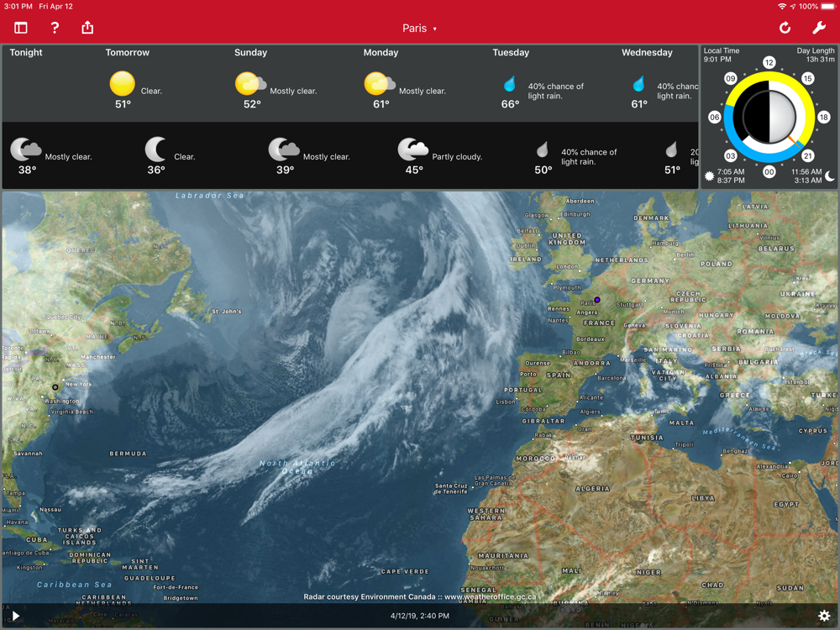Click Tonight's 38° low temperature
This screenshot has height=630, width=840.
click(x=28, y=170)
